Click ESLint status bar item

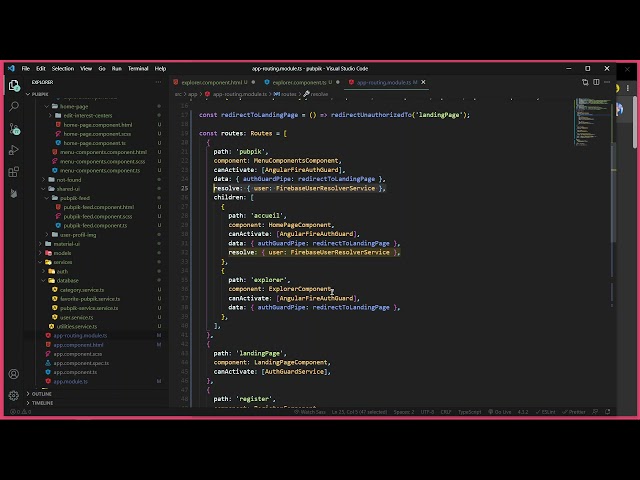[x=545, y=412]
